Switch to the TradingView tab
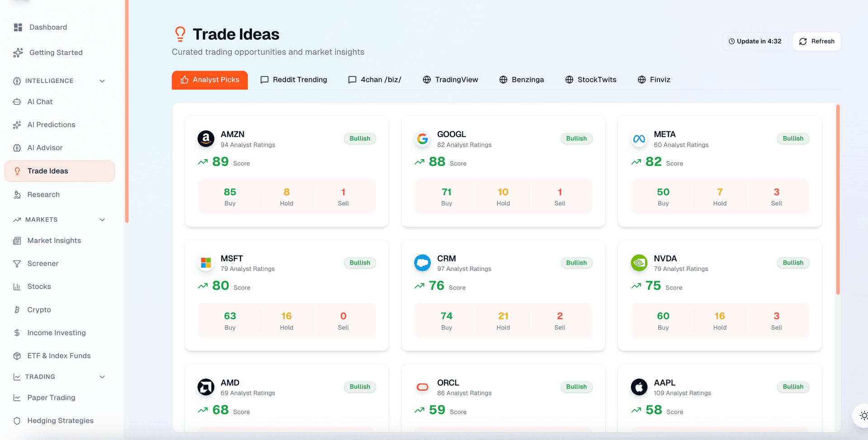This screenshot has width=868, height=440. click(x=450, y=80)
